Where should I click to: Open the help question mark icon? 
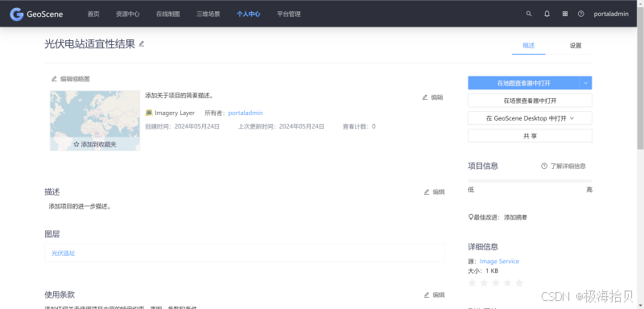pos(580,14)
